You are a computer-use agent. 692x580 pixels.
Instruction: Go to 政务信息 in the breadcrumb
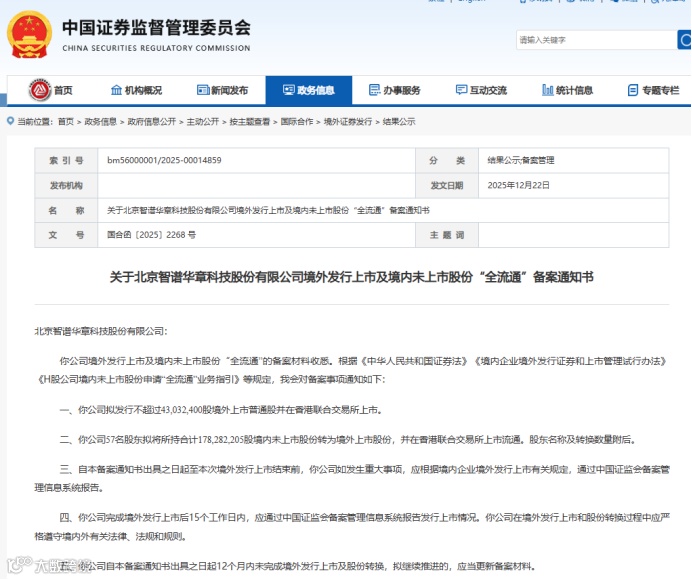click(x=100, y=122)
